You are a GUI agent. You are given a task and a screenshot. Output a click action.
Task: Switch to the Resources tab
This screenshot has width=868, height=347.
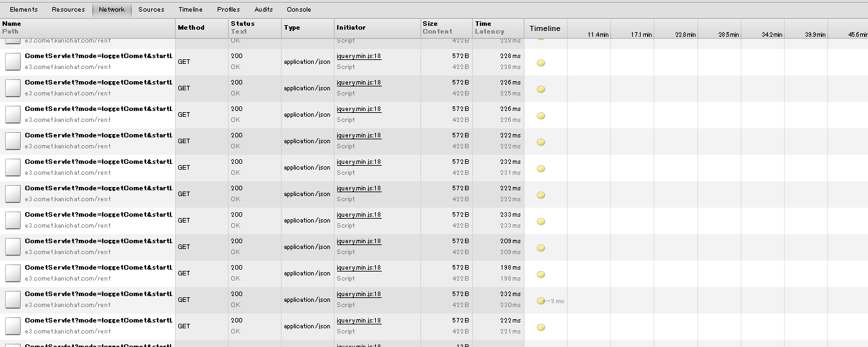(68, 10)
